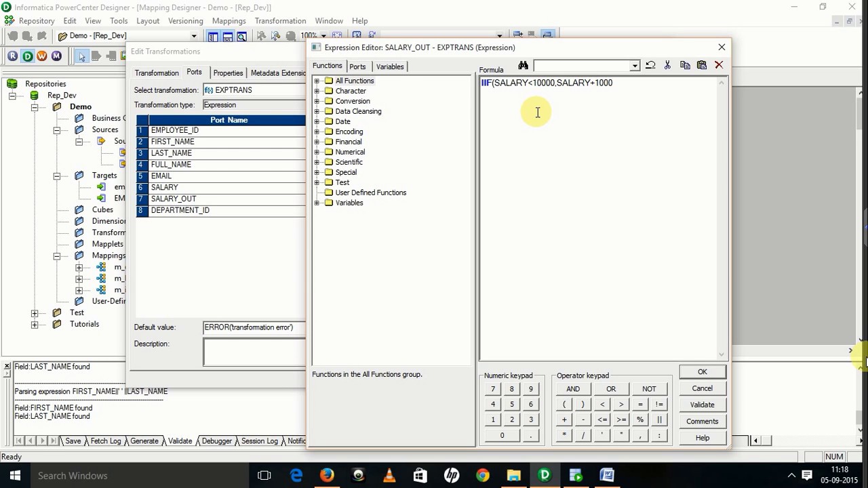This screenshot has width=868, height=488.
Task: Select the Fetch Log output tab
Action: click(x=106, y=441)
